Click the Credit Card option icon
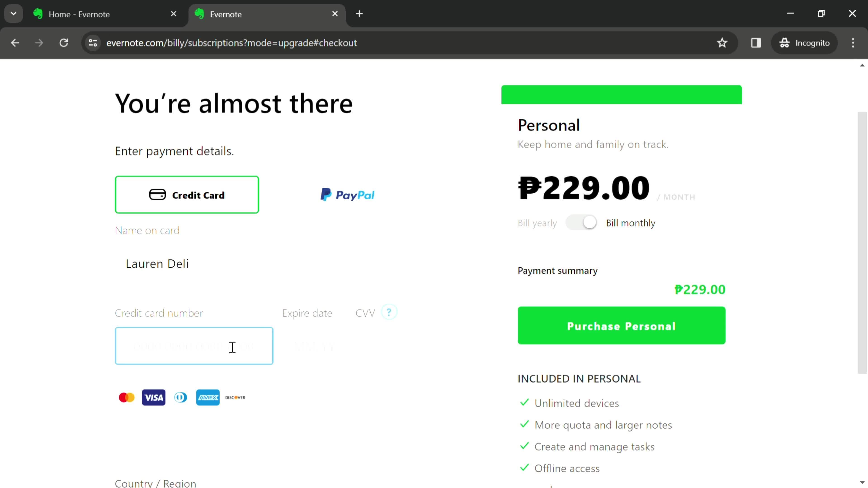Viewport: 868px width, 488px height. click(x=157, y=195)
